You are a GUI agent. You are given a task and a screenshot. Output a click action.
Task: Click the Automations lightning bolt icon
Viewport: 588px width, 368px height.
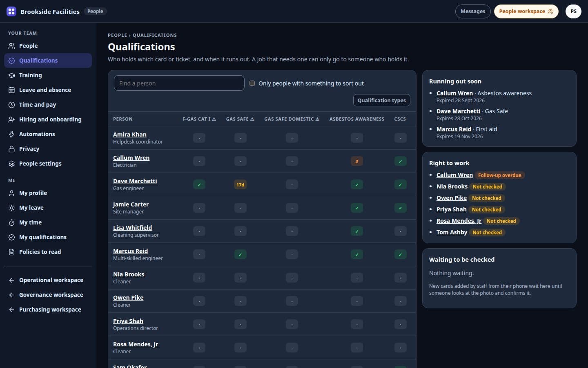[11, 134]
